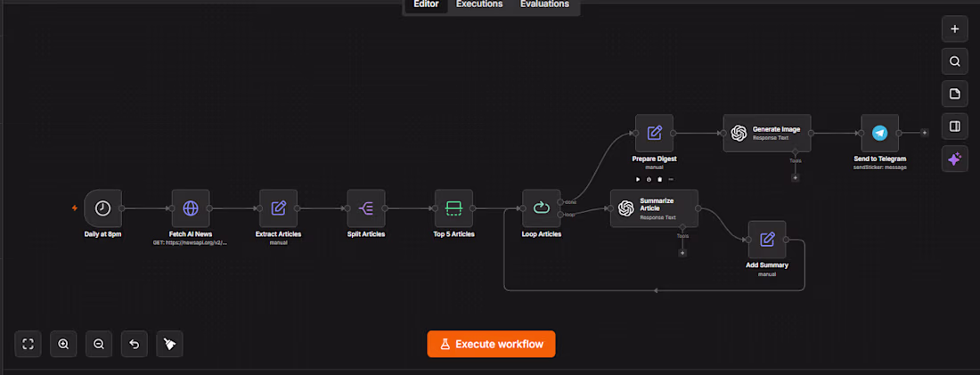Click the Loop Articles 'loop' output connector
This screenshot has height=375, width=980.
coord(560,215)
